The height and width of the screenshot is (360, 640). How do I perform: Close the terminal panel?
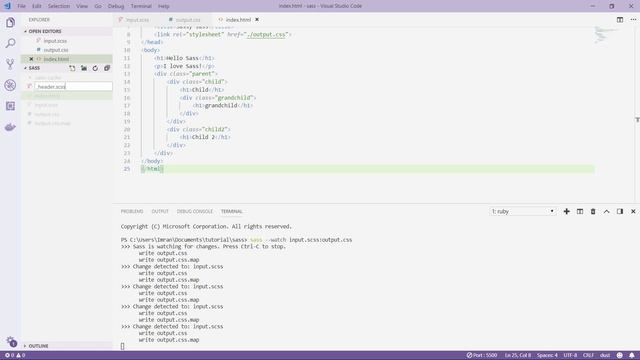coord(633,211)
